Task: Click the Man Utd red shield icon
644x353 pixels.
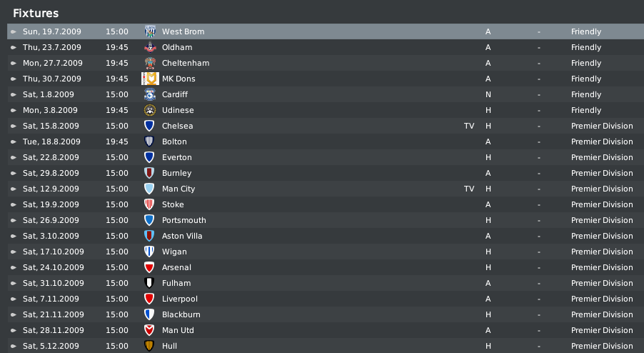Action: pos(149,330)
